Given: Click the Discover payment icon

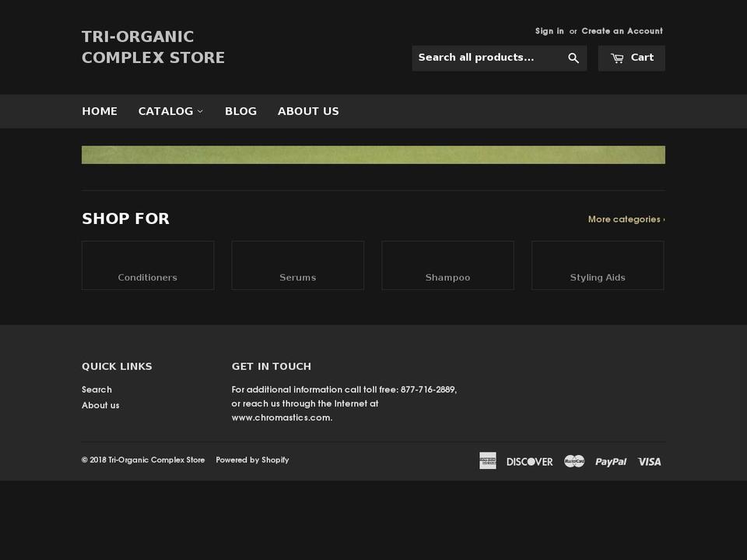Looking at the screenshot, I should [529, 461].
